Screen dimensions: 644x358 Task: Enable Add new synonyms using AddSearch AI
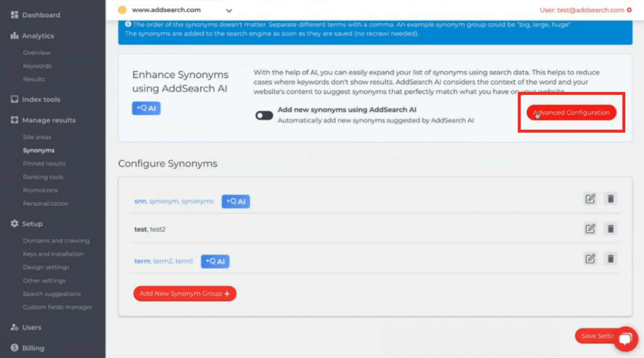tap(264, 116)
